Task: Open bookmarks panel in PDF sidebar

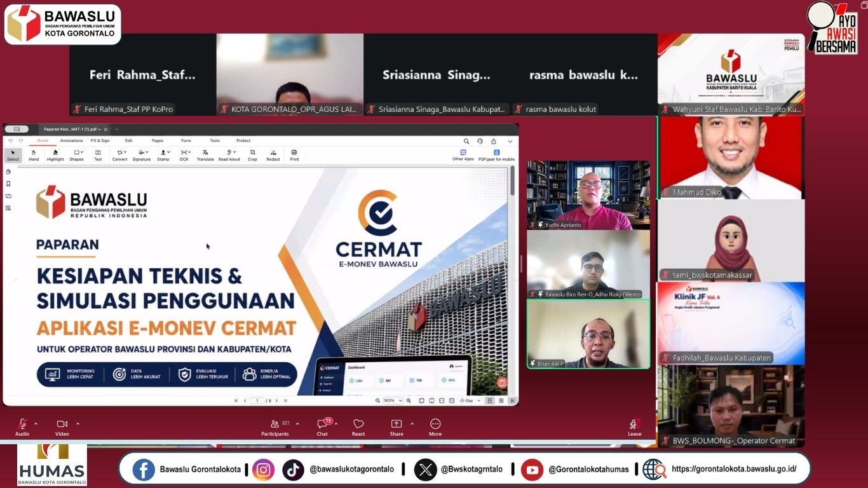Action: point(8,184)
